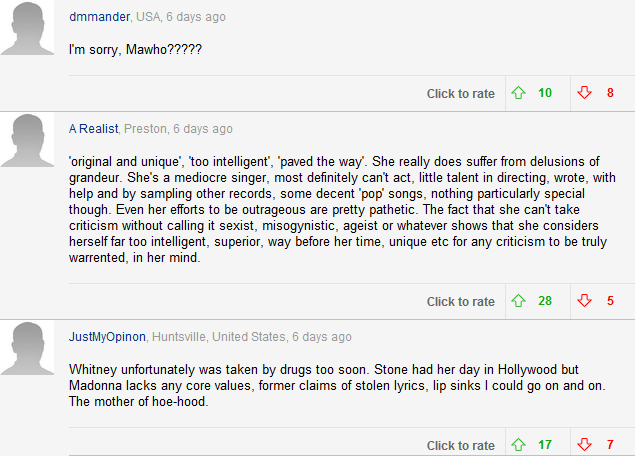
Task: Upvote dmmander's comment with green arrow
Action: [518, 93]
